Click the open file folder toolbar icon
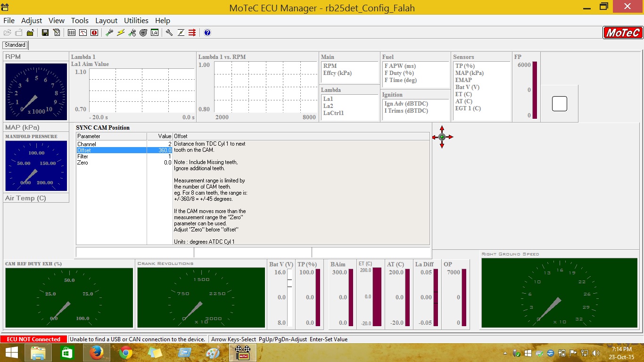 tap(7, 33)
